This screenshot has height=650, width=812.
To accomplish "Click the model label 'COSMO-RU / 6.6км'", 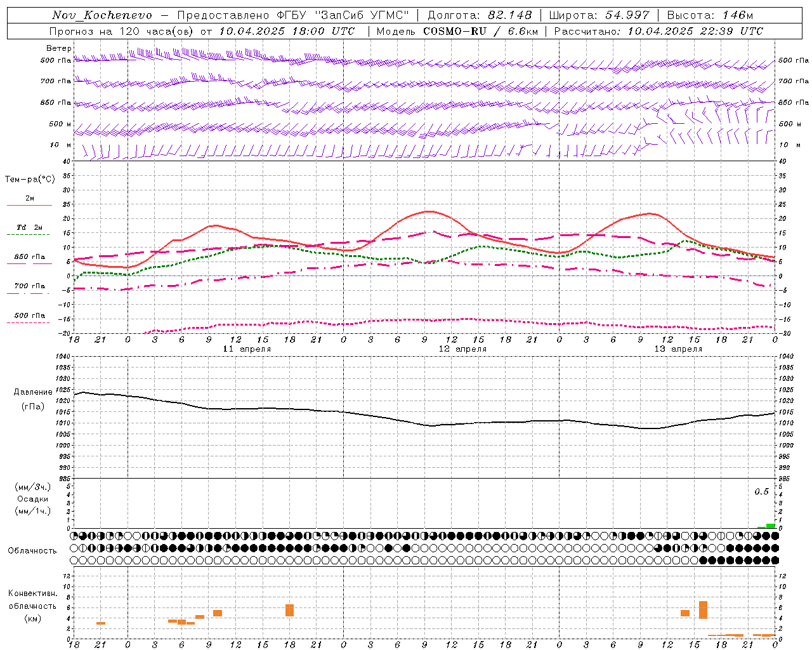I will click(480, 30).
